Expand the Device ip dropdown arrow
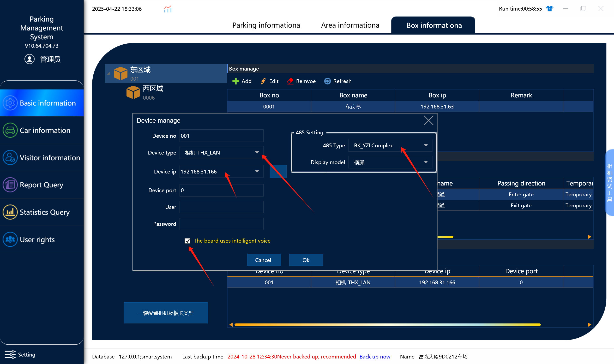This screenshot has height=364, width=614. tap(257, 172)
